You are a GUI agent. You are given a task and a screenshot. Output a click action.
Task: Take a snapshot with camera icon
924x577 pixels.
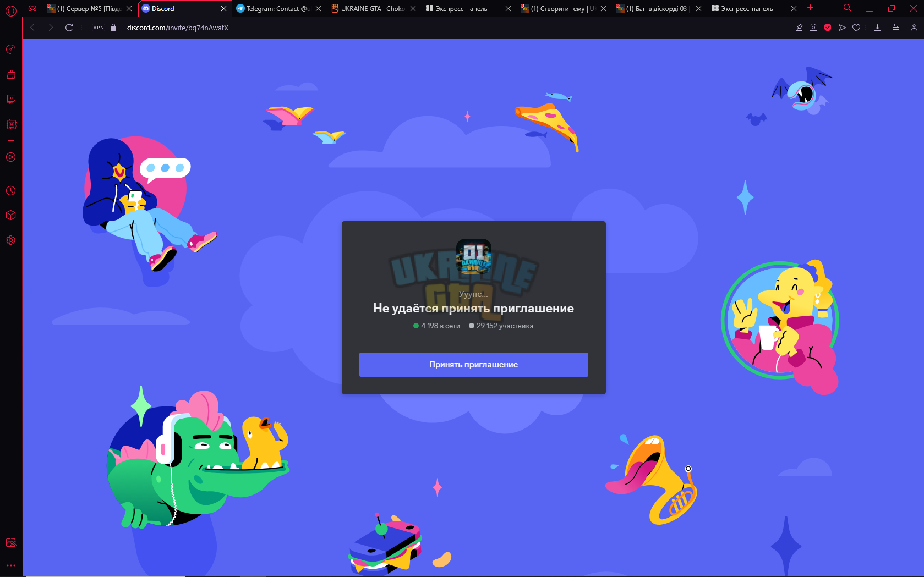[x=813, y=28]
